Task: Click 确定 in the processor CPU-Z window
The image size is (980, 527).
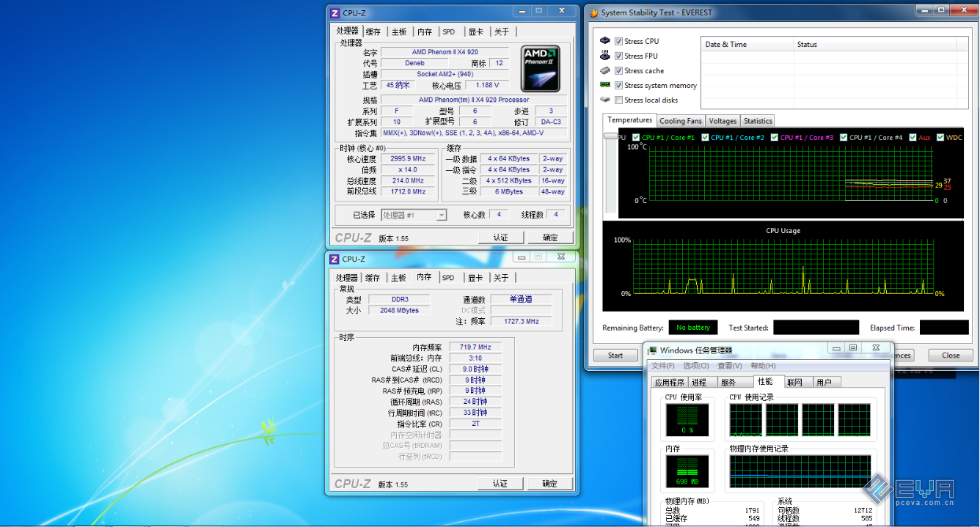Action: (550, 237)
